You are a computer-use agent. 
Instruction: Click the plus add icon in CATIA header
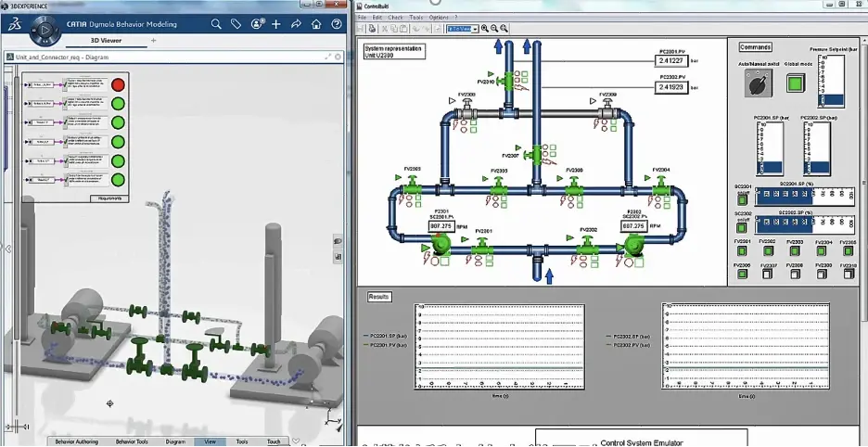[x=276, y=24]
